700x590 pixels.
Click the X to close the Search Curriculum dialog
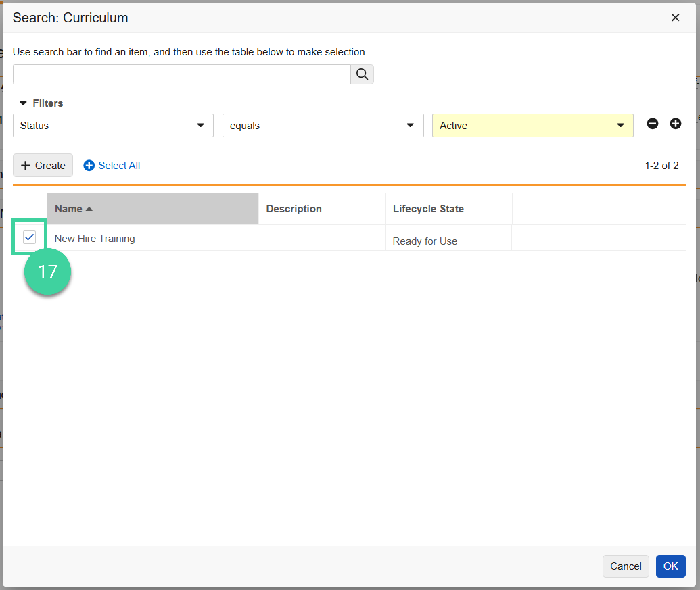click(675, 18)
